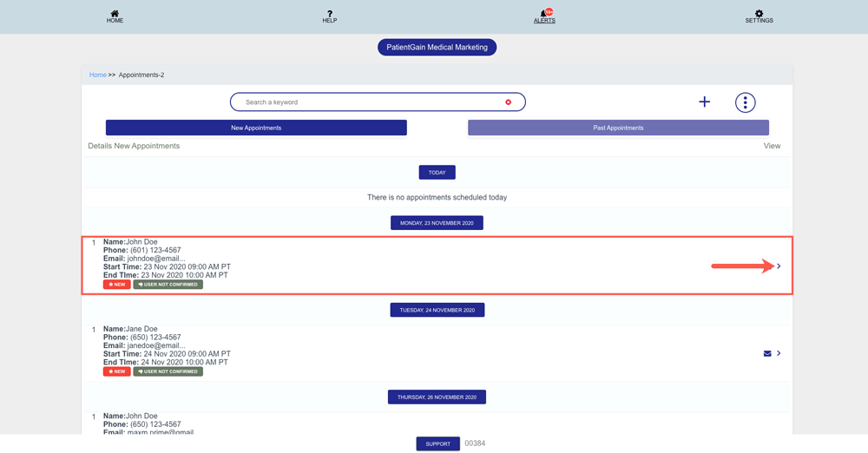The height and width of the screenshot is (453, 868).
Task: Click USER NOT CONFIRMED tag on John Doe
Action: coord(168,285)
